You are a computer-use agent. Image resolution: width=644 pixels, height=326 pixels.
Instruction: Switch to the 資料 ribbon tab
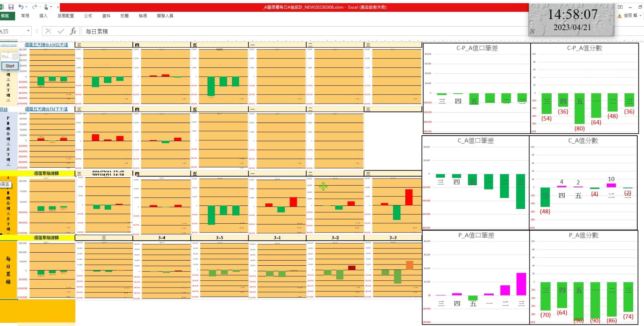[106, 16]
